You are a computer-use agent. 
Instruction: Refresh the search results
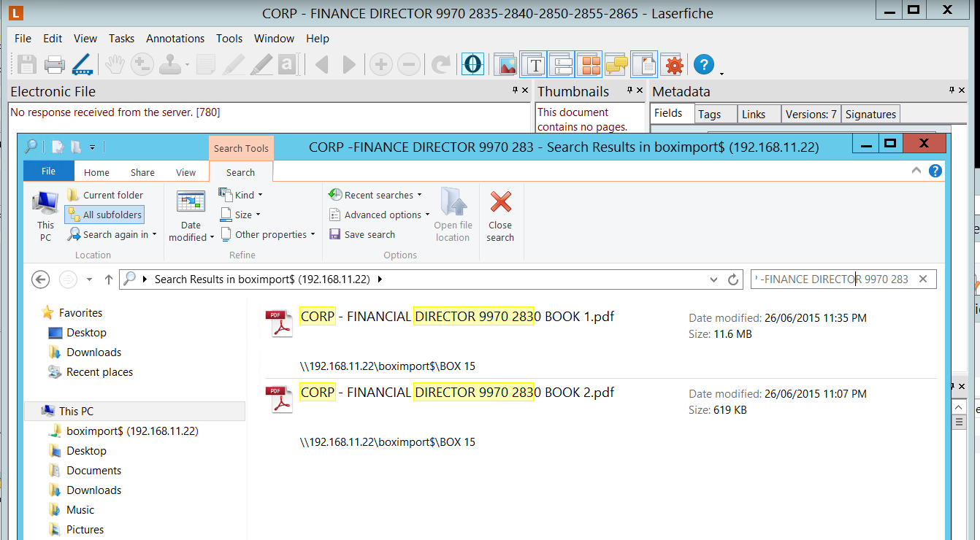coord(734,279)
